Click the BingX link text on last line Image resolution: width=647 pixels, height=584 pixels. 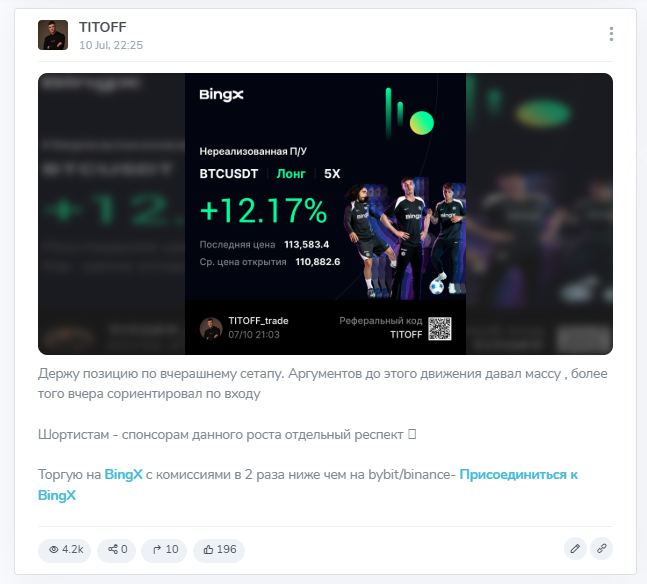point(57,495)
